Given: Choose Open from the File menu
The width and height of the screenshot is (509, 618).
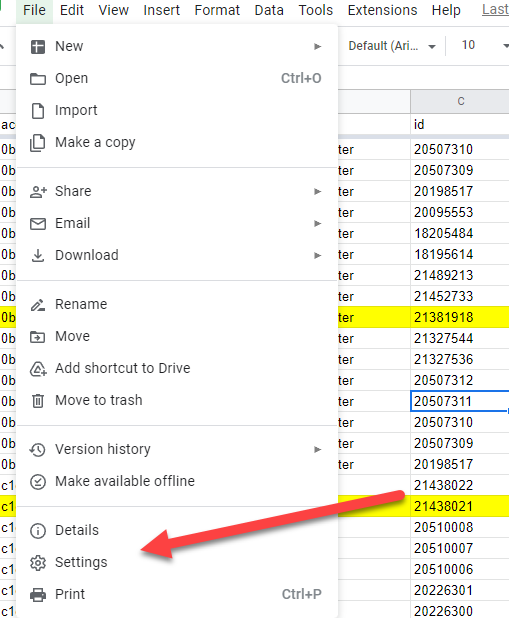Looking at the screenshot, I should (x=177, y=78).
